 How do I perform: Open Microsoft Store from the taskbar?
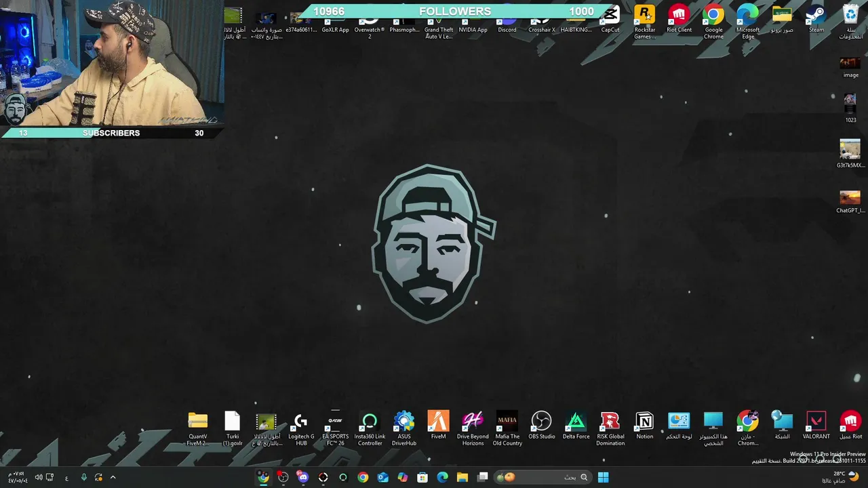point(422,477)
